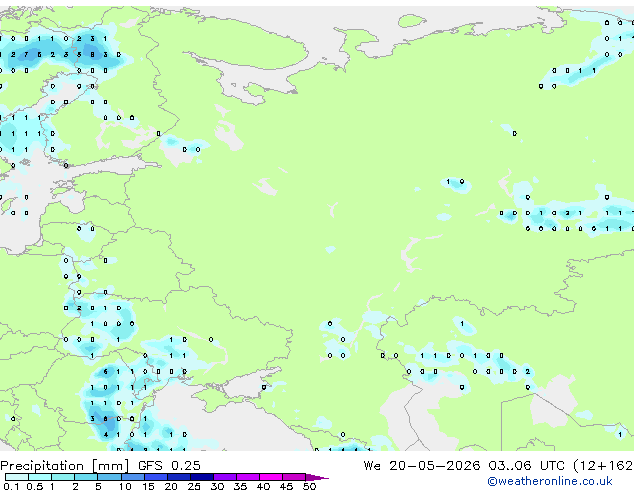634x490 pixels.
Task: Click the 0.1 to 0.5 mm legend swatch
Action: 17,477
